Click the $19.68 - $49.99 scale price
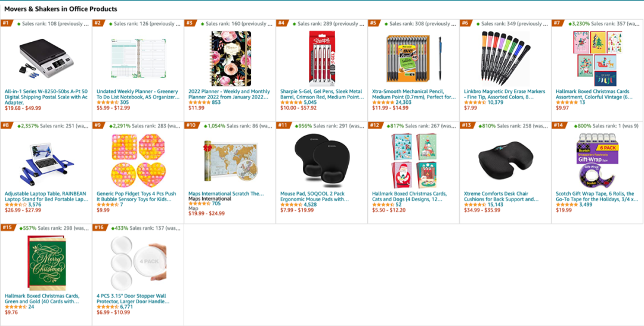The height and width of the screenshot is (326, 644). [23, 108]
